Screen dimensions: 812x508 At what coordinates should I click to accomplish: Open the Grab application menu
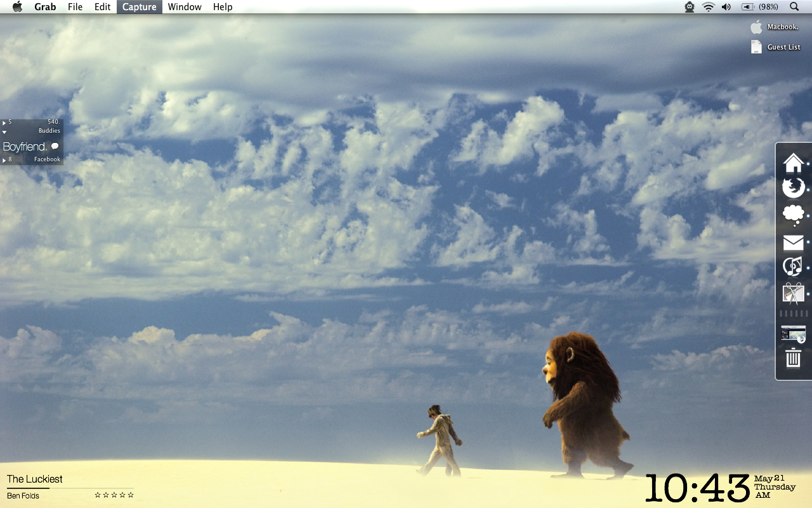pyautogui.click(x=45, y=7)
